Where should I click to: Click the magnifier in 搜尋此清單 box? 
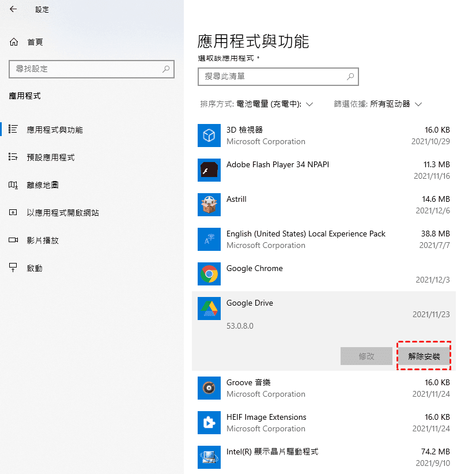coord(350,77)
